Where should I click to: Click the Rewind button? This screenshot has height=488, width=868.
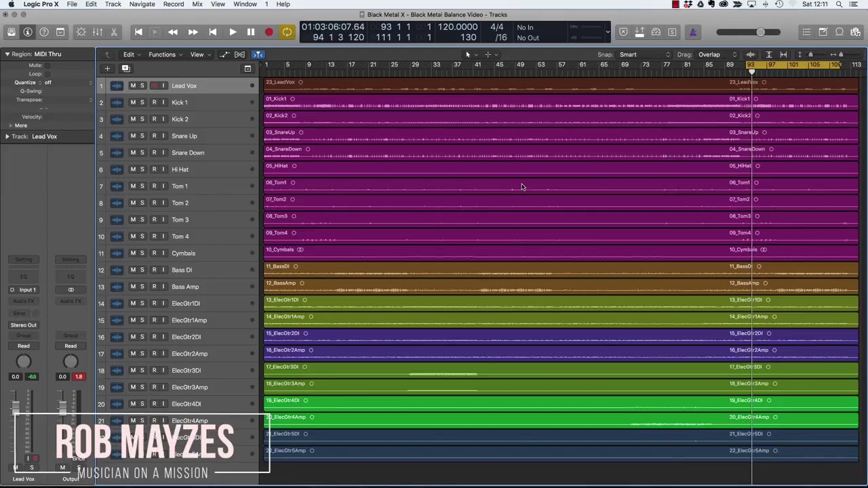pos(173,32)
